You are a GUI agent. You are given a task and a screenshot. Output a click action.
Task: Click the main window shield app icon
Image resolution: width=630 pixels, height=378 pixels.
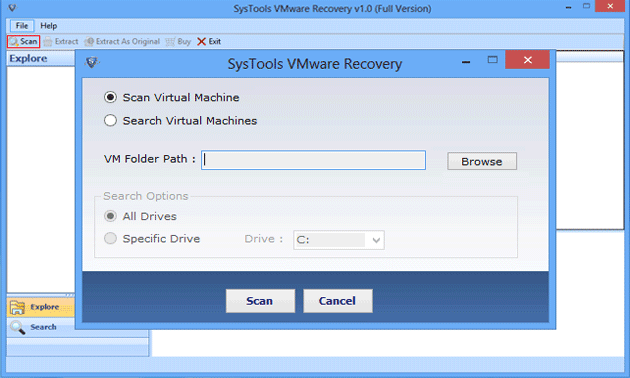pos(12,8)
